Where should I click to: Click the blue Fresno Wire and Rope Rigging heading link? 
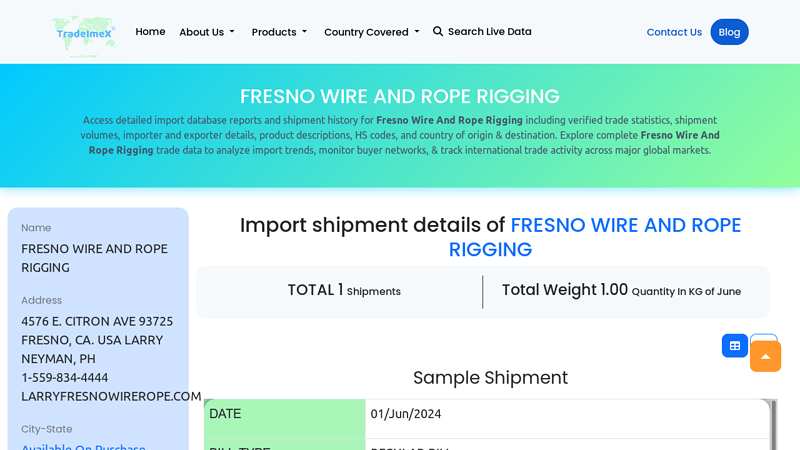coord(625,225)
